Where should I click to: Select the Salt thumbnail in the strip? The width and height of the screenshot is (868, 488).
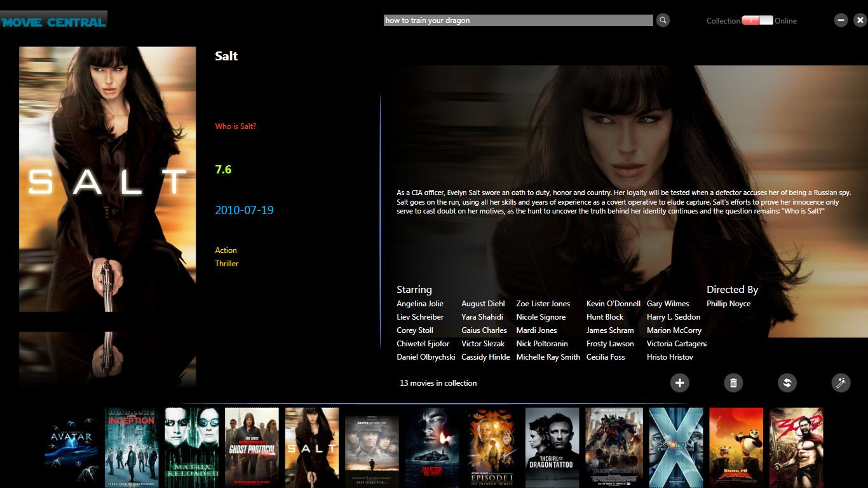click(x=312, y=448)
